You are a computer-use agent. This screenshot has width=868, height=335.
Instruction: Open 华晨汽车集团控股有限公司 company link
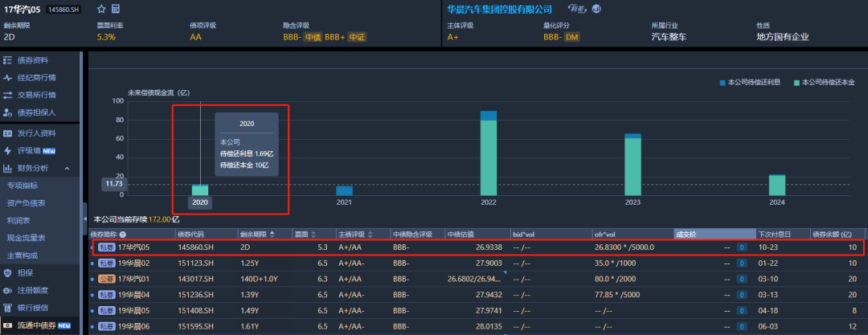pos(499,9)
